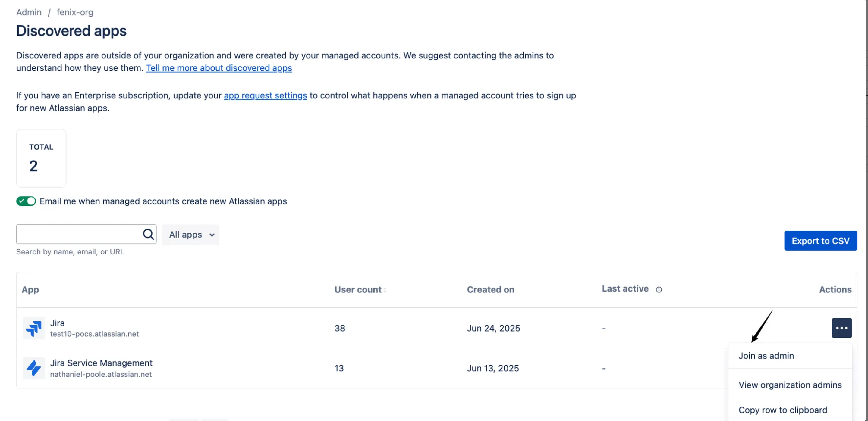The image size is (868, 421).
Task: Expand the All apps filter dropdown
Action: 191,235
